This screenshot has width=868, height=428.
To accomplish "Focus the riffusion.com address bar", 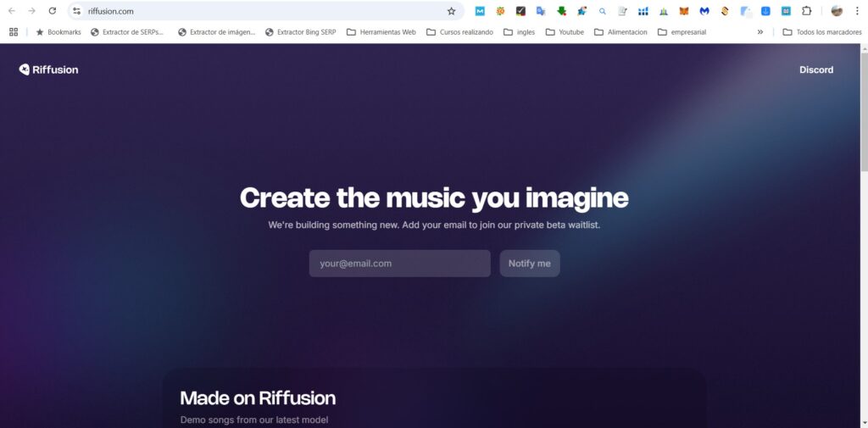I will [265, 11].
